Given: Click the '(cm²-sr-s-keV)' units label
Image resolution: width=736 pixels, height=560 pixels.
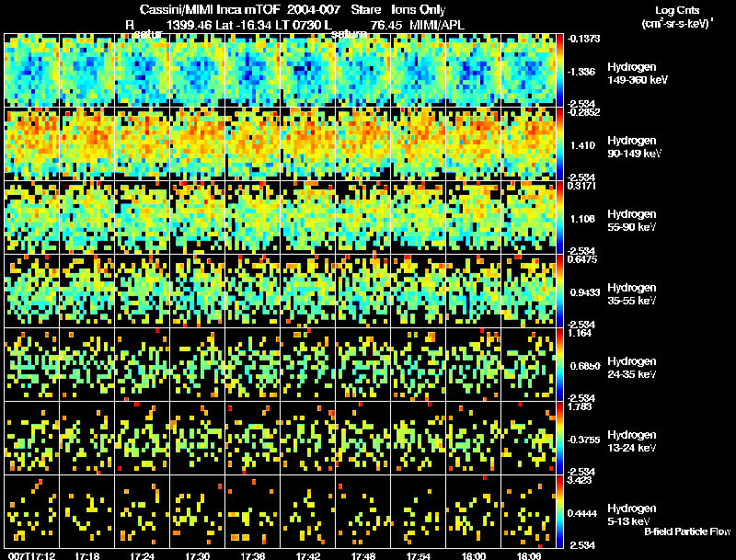Looking at the screenshot, I should 676,24.
